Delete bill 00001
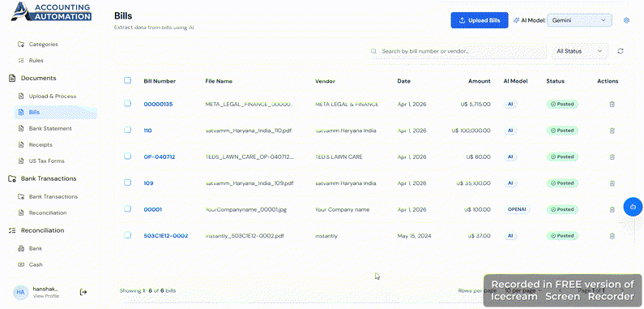 point(612,209)
